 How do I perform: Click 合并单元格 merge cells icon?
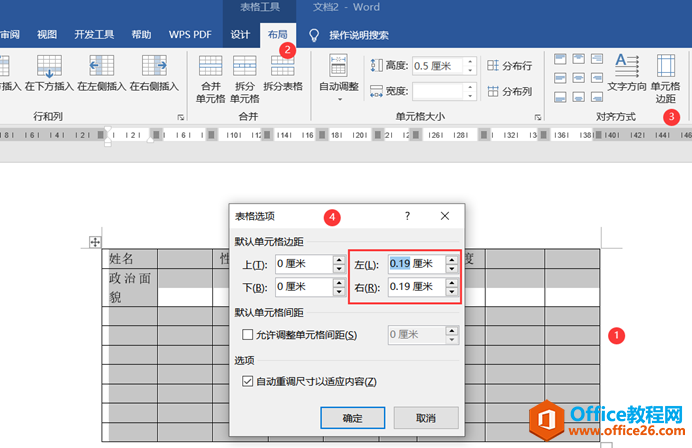click(211, 67)
